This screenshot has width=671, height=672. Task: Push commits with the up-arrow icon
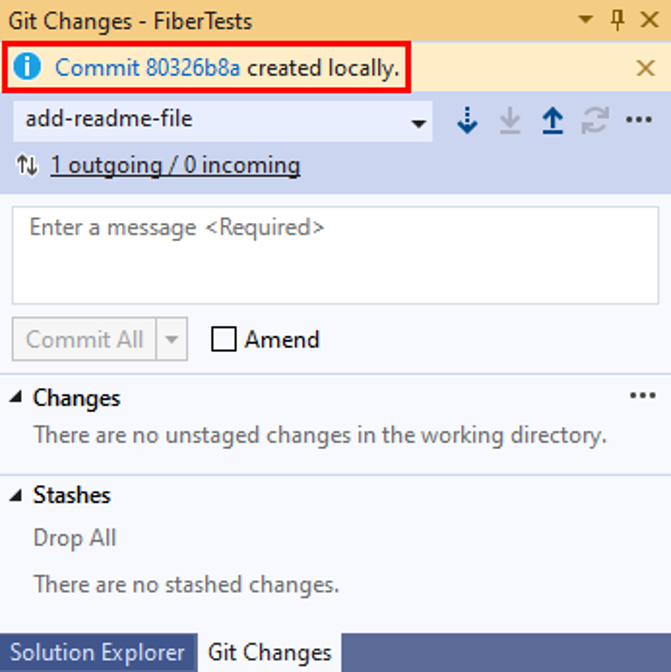tap(553, 120)
